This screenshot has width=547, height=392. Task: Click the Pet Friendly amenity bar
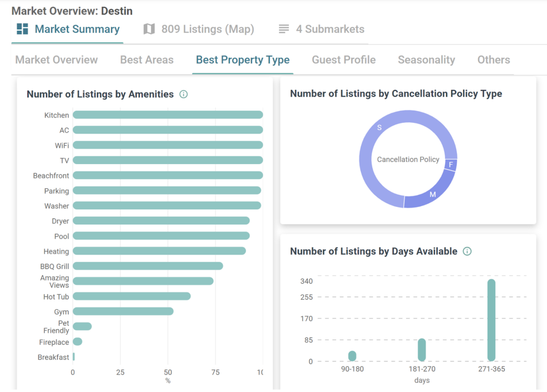pos(82,326)
